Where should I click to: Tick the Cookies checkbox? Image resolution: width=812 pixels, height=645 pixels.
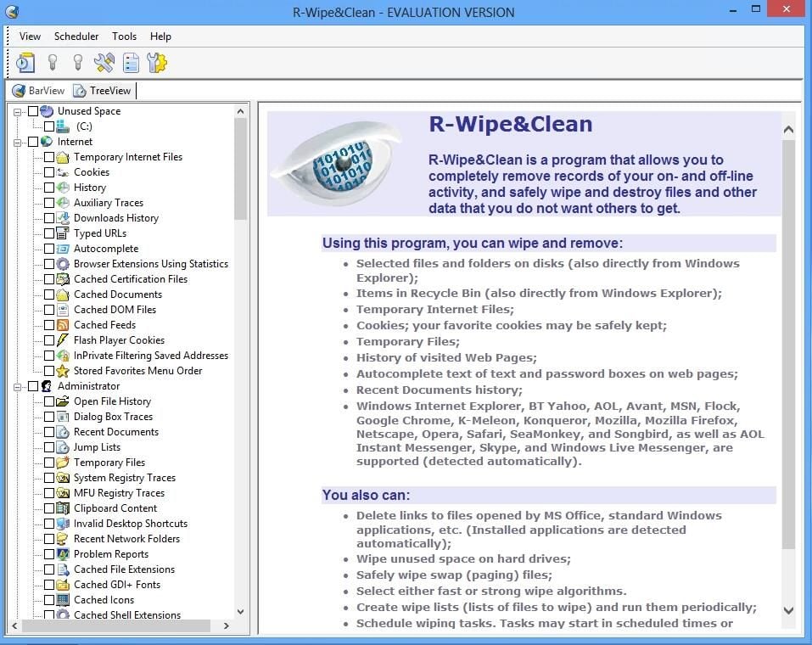coord(49,172)
